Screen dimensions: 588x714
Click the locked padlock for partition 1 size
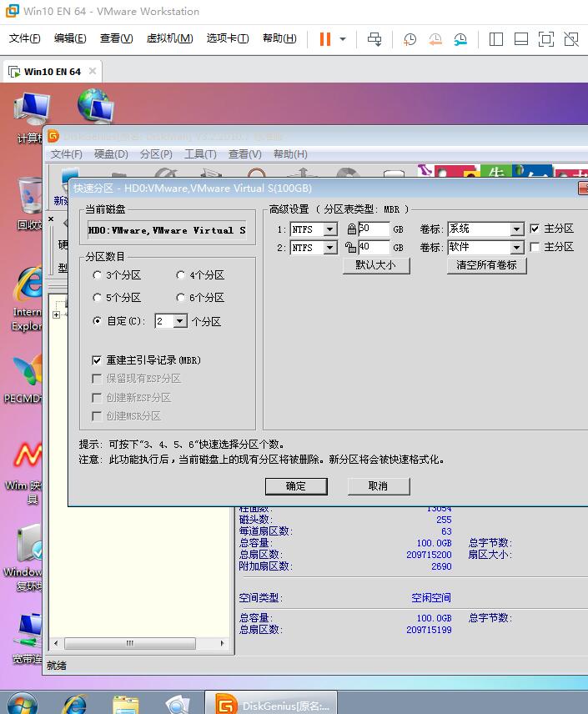tap(351, 229)
